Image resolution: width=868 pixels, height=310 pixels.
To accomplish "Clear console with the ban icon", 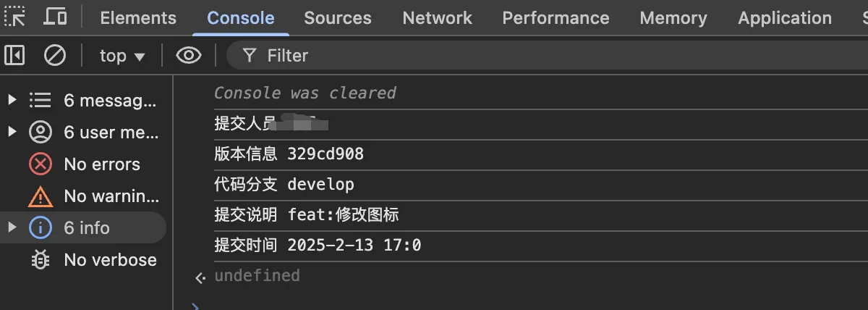I will pyautogui.click(x=55, y=55).
